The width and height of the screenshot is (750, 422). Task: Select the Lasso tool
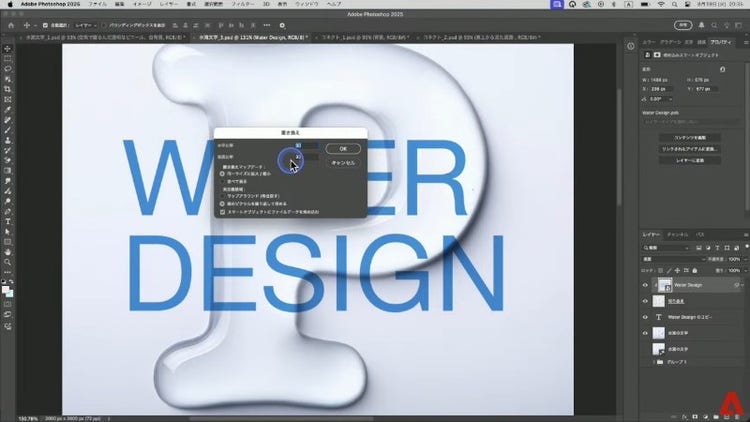click(x=7, y=67)
